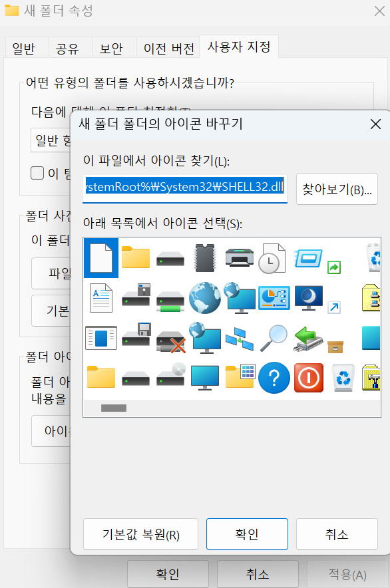Select the green shortcut arrow icon

(334, 267)
